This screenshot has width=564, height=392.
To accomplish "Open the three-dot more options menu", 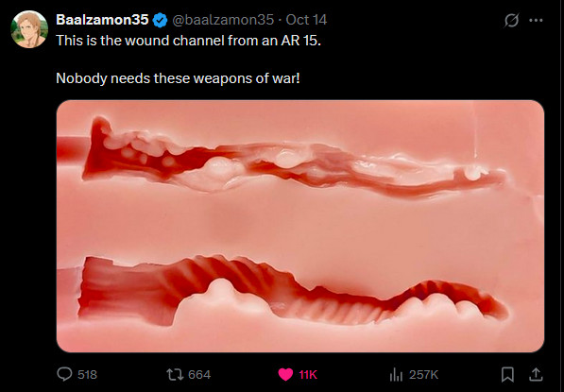I will click(536, 21).
